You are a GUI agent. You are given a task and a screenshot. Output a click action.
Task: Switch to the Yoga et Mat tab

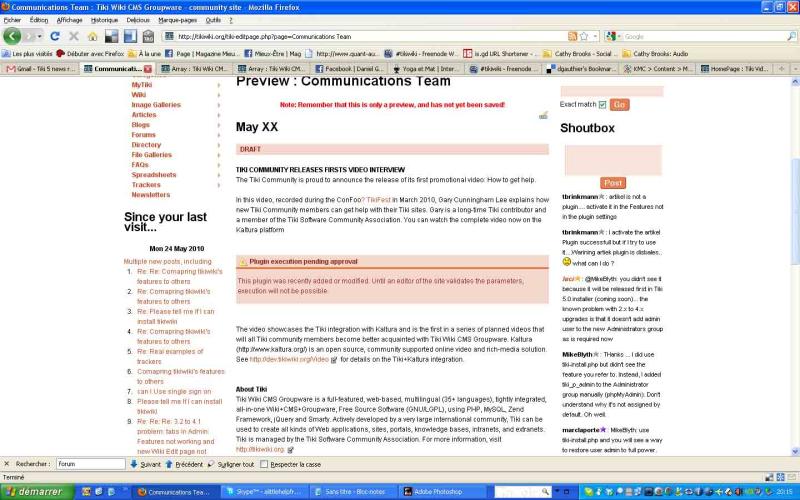point(426,69)
